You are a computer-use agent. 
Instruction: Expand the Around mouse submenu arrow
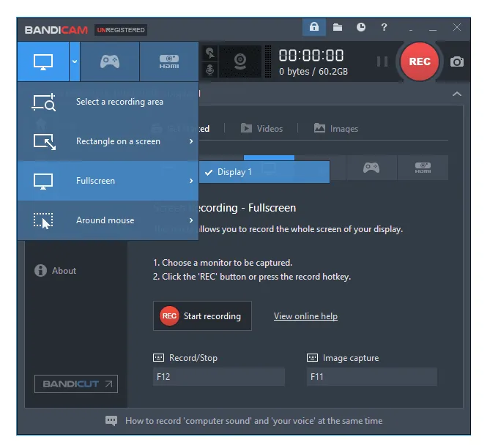191,220
